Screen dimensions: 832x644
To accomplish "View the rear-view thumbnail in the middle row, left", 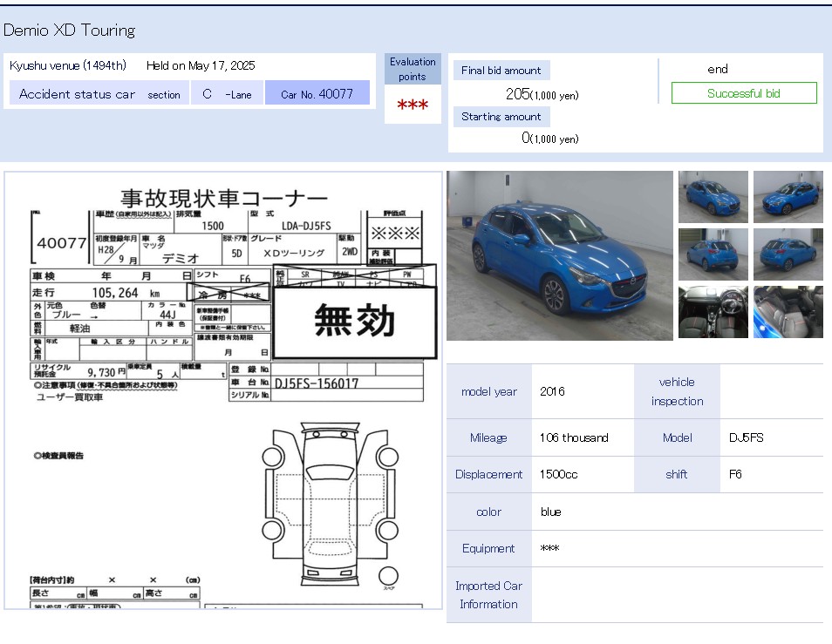I will 713,254.
